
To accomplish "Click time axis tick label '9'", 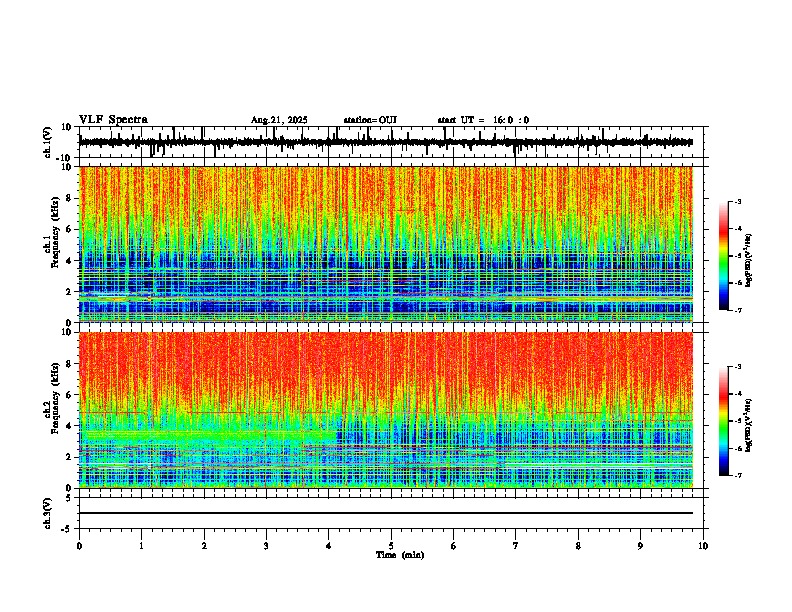I will (x=640, y=546).
